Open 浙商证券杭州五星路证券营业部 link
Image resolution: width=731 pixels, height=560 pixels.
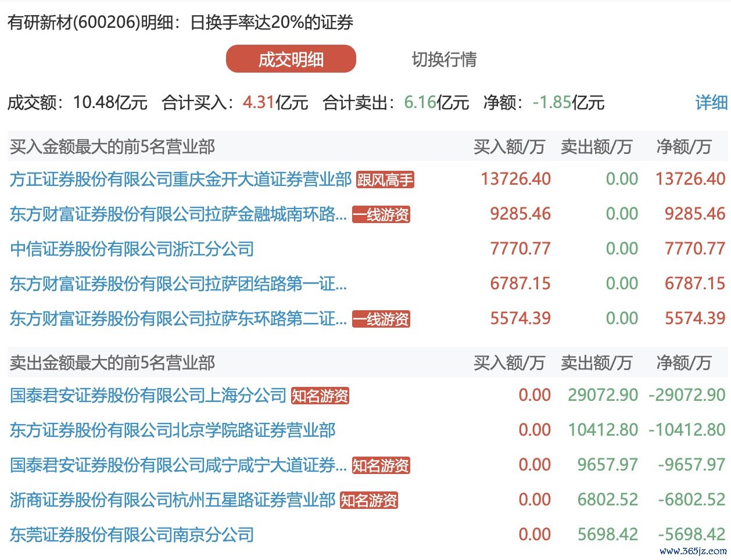(x=173, y=500)
